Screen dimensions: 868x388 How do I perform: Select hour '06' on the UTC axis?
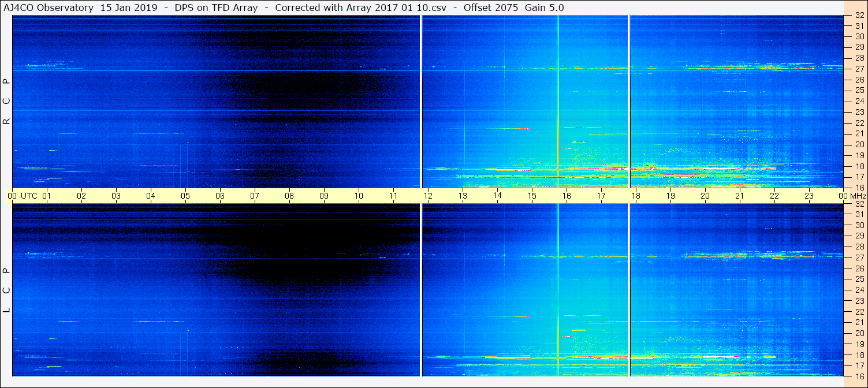click(x=220, y=196)
